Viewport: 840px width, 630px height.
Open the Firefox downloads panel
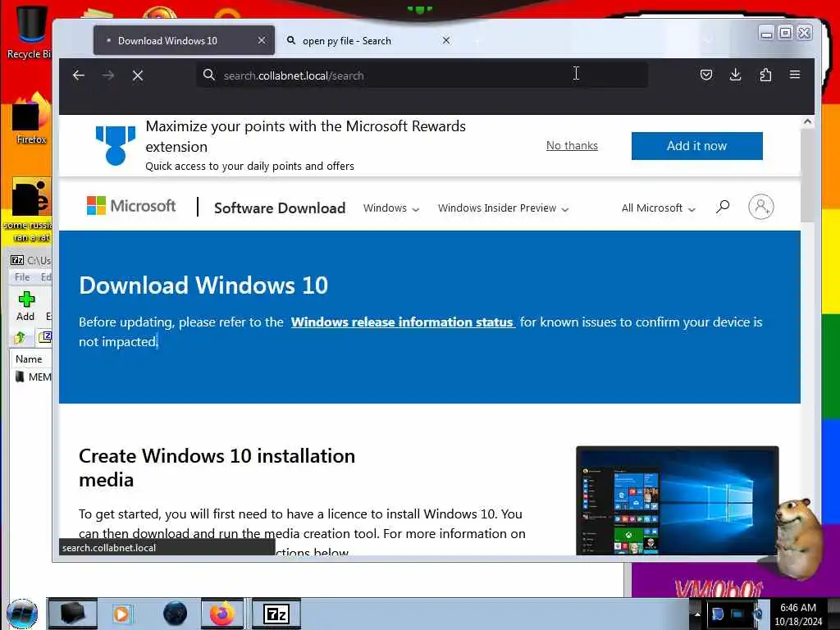736,75
